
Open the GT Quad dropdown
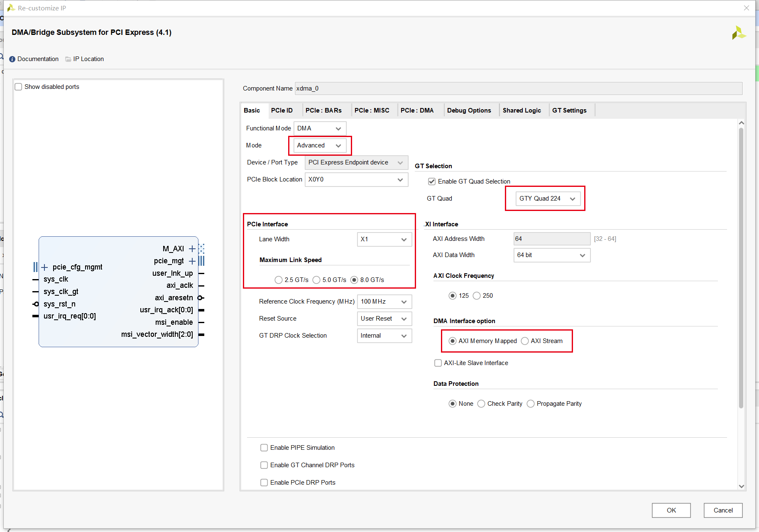point(547,199)
